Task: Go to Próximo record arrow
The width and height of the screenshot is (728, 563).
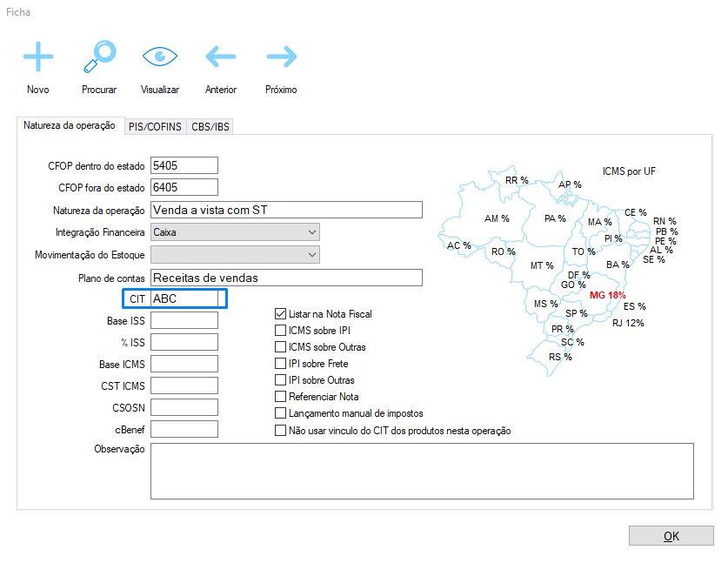Action: (281, 57)
